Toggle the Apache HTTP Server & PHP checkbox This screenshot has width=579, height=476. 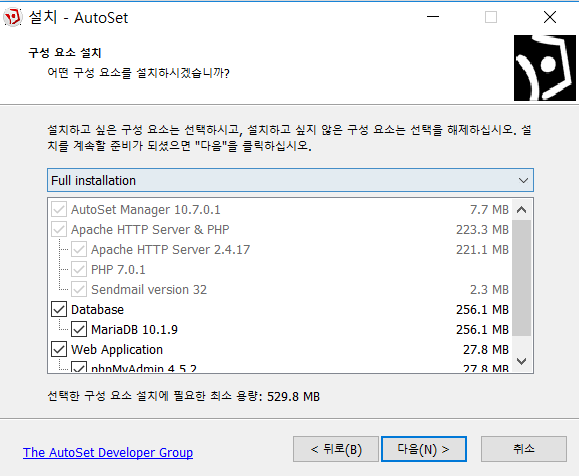(59, 229)
